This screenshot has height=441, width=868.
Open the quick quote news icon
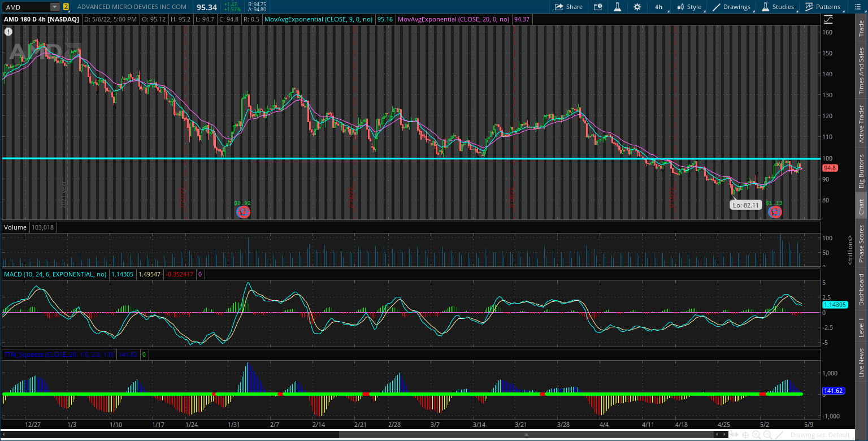(x=598, y=7)
